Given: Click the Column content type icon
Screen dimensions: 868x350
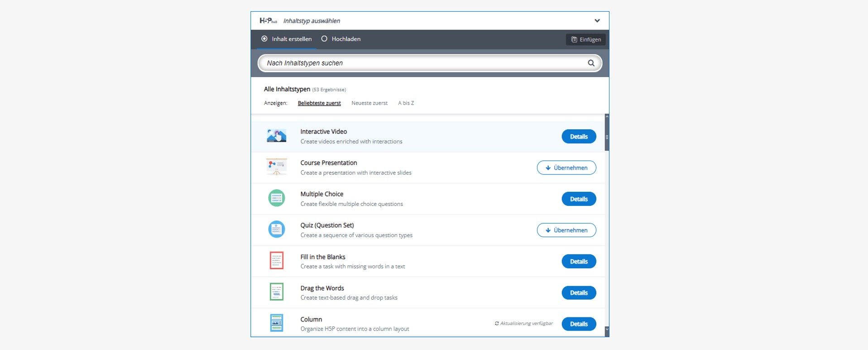Looking at the screenshot, I should click(276, 323).
